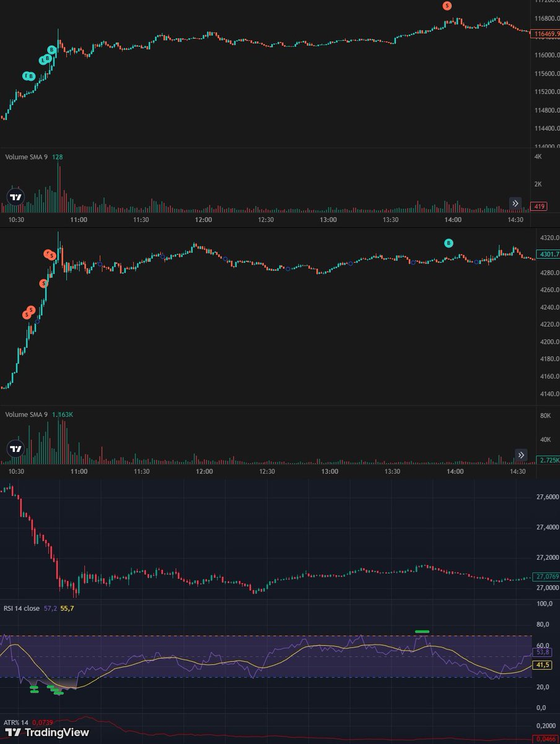
Task: Click 14:00 on the time axis under the 80K volume pane
Action: coord(454,472)
